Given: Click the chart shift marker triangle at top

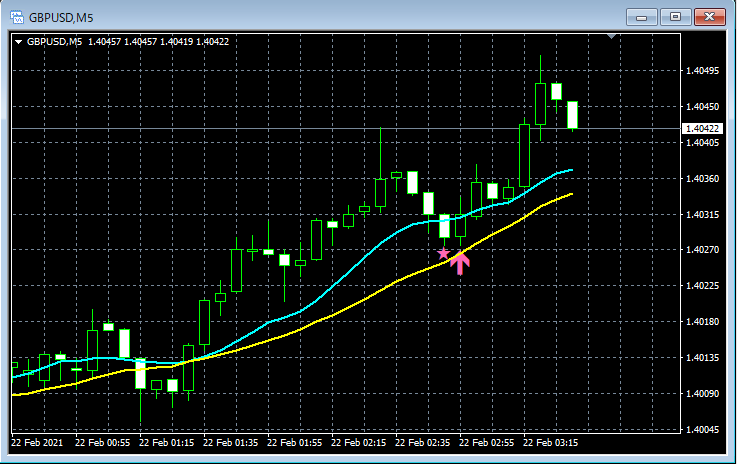Looking at the screenshot, I should pyautogui.click(x=611, y=36).
